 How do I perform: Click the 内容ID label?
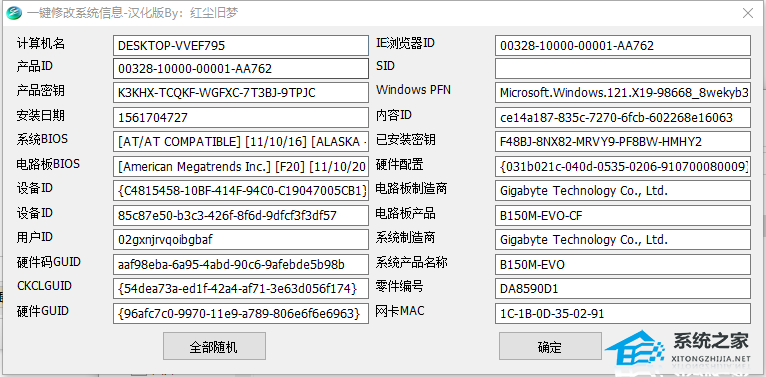coord(394,115)
